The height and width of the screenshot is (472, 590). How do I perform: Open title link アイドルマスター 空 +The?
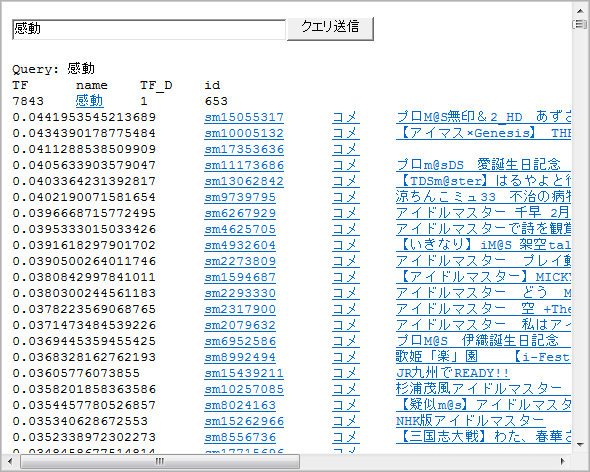484,309
